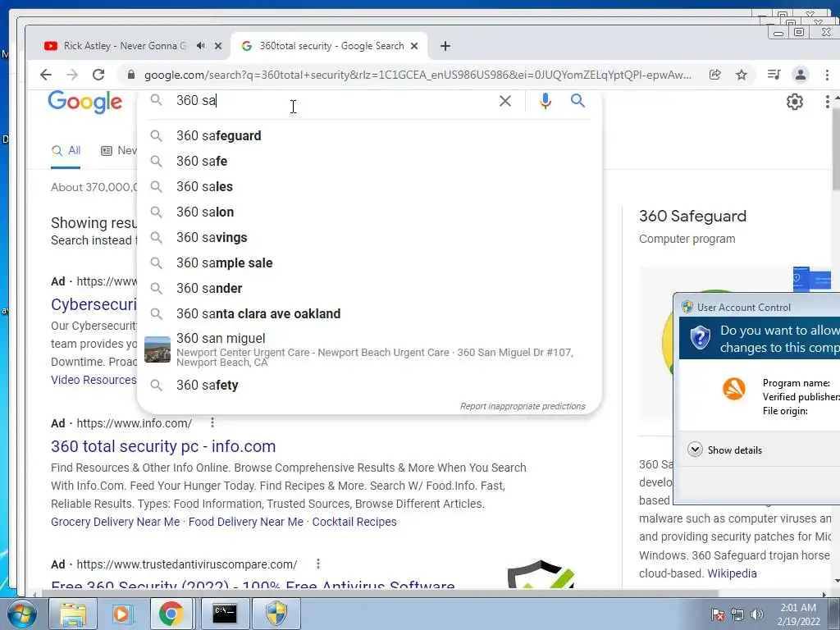Click the forward navigation arrow
The width and height of the screenshot is (840, 630).
[x=72, y=75]
